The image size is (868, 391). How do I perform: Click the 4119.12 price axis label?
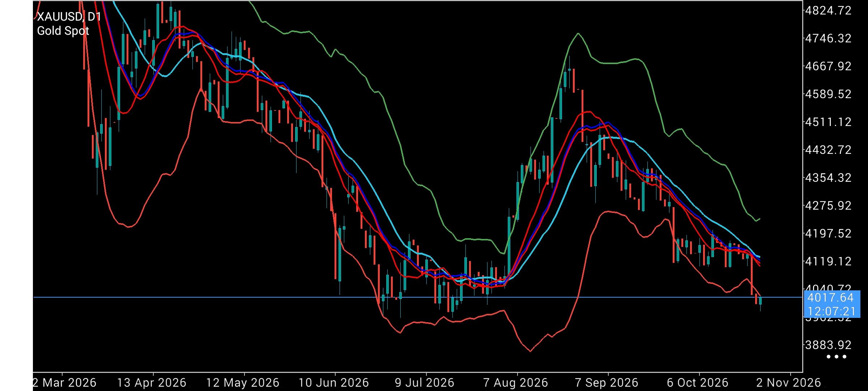(828, 261)
